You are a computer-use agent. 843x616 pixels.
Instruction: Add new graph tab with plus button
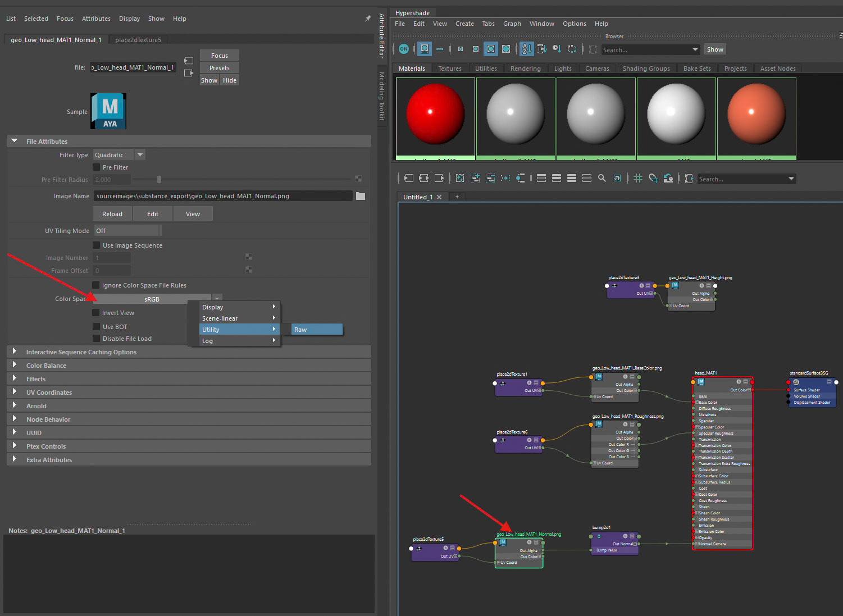pos(457,197)
